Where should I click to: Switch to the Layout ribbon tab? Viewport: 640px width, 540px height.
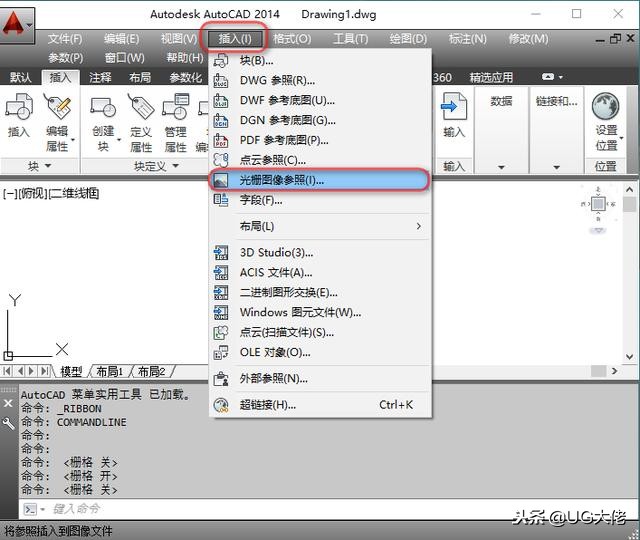click(140, 77)
